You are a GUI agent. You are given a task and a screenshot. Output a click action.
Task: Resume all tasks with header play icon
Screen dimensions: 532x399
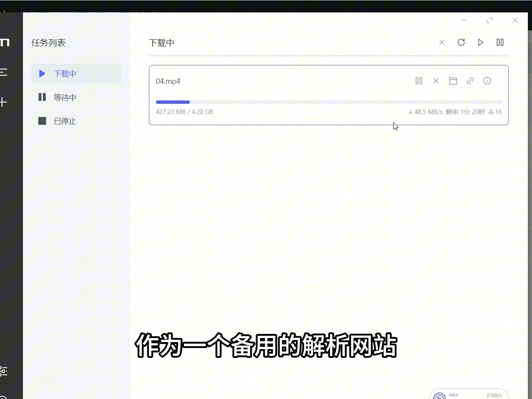coord(481,42)
